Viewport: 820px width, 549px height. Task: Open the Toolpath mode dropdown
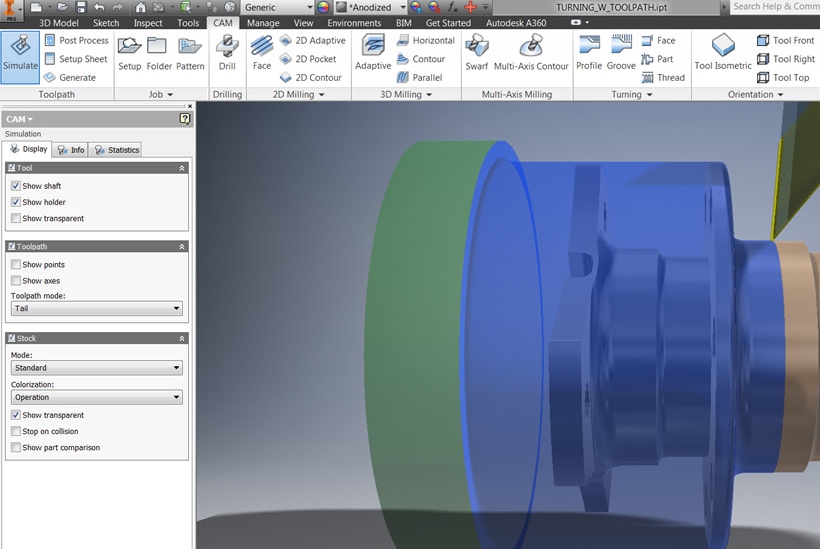tap(96, 309)
